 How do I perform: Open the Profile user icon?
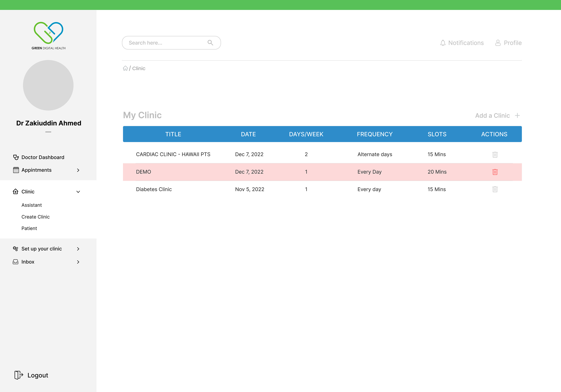pyautogui.click(x=498, y=43)
